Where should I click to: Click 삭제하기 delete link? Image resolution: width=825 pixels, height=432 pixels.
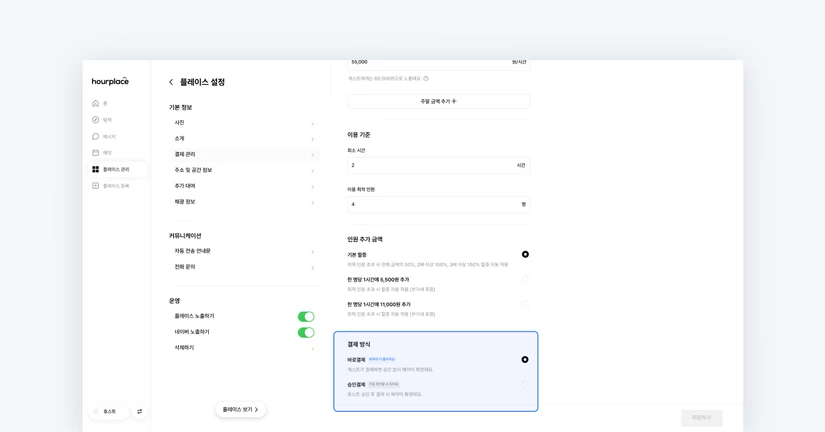(x=184, y=348)
